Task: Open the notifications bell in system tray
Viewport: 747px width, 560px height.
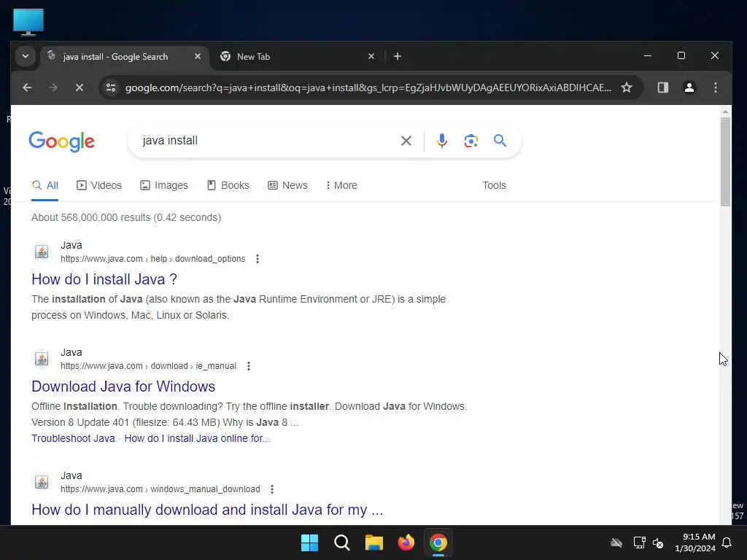Action: pyautogui.click(x=727, y=542)
